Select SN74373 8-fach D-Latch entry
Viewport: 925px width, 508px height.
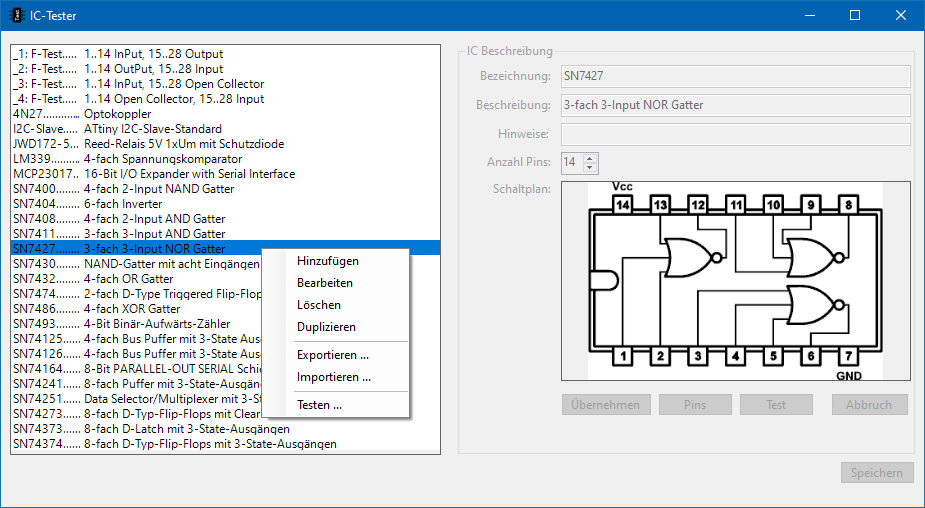pyautogui.click(x=225, y=429)
